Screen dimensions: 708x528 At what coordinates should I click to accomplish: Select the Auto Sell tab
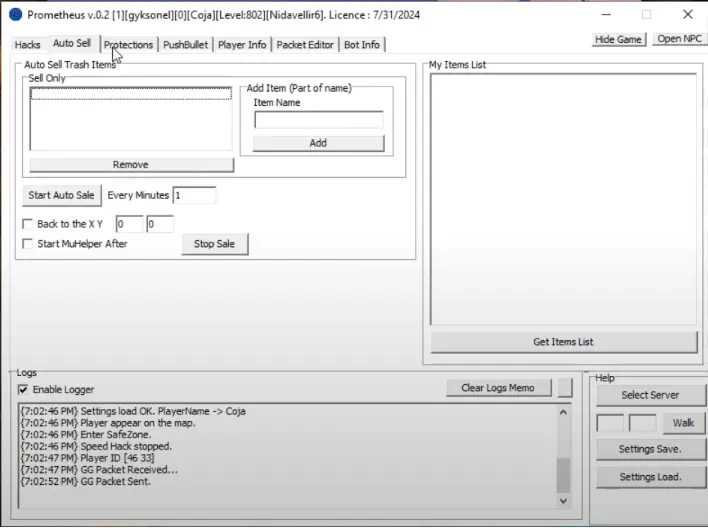click(72, 43)
